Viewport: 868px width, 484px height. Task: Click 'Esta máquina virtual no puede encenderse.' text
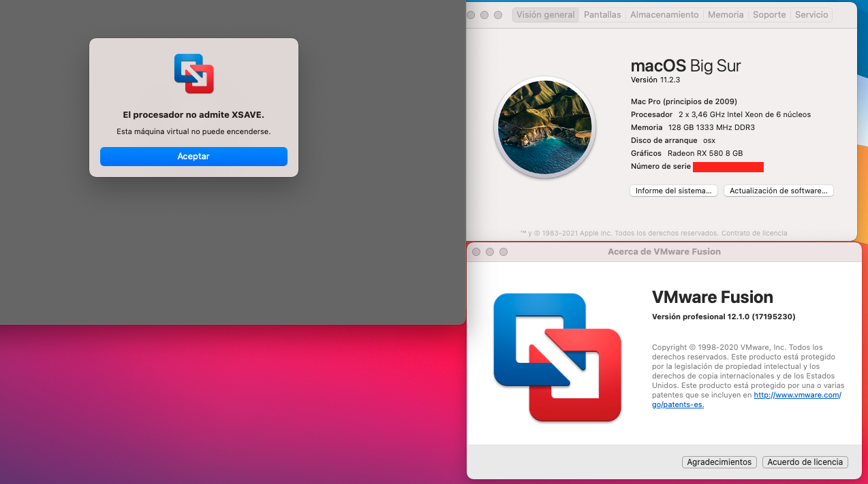(x=193, y=131)
